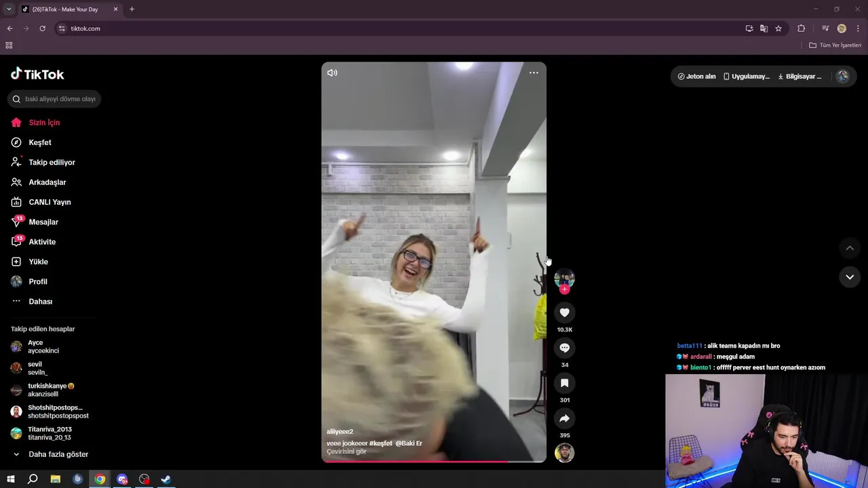The image size is (868, 488).
Task: Open profile avatar at top right of page
Action: [x=842, y=77]
